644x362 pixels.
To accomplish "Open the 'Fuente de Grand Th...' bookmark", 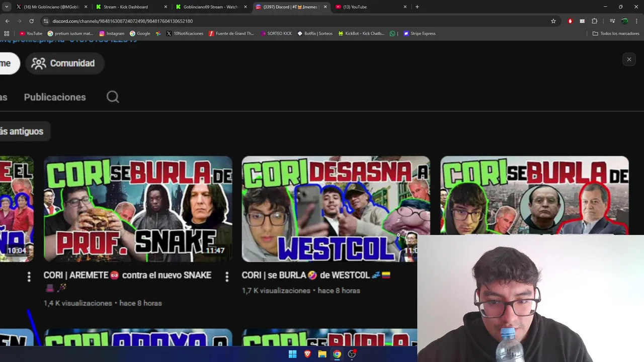I will point(231,34).
